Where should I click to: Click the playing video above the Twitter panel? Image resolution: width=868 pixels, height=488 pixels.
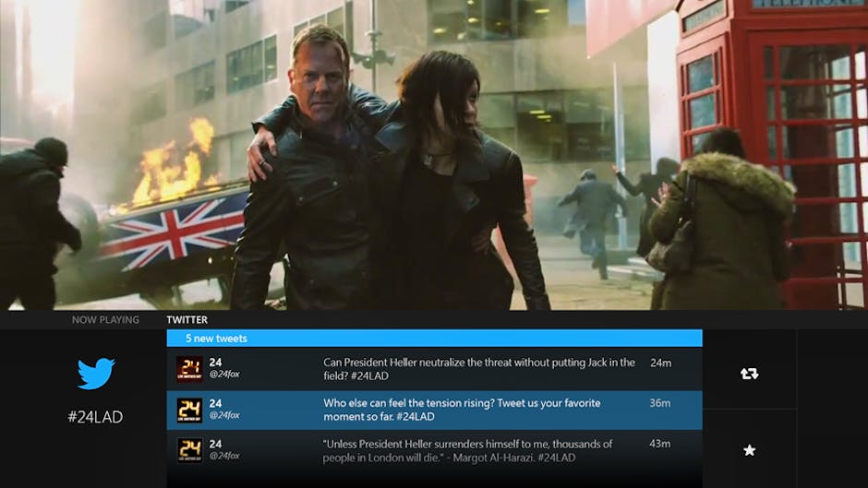(434, 155)
